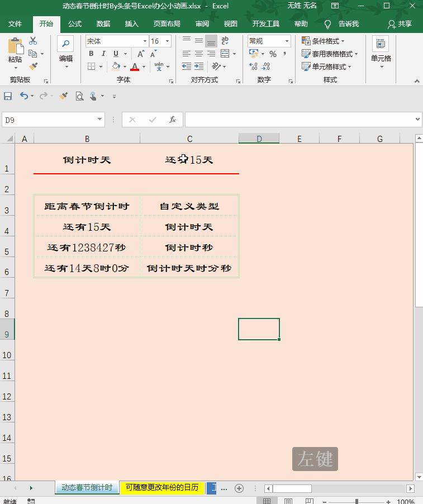
Task: Click the Copy icon in clipboard group
Action: [32, 54]
